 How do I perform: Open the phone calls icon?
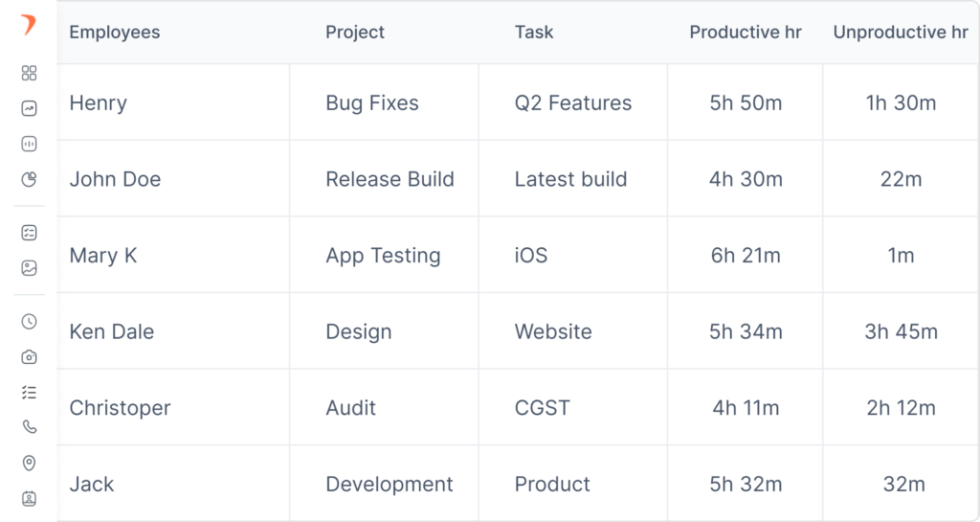tap(29, 427)
